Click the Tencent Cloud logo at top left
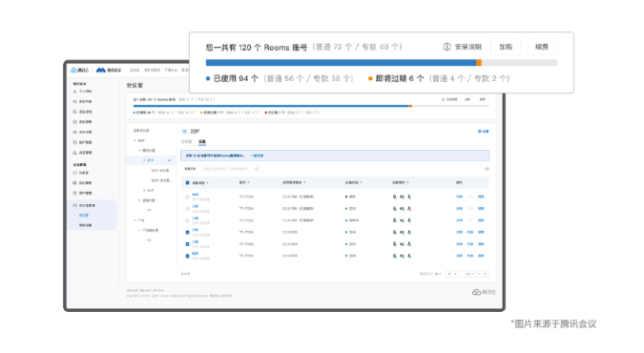Image resolution: width=644 pixels, height=353 pixels. click(x=80, y=71)
